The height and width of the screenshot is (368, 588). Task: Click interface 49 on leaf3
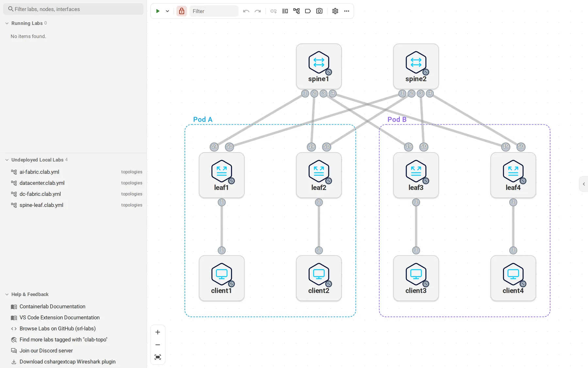408,147
